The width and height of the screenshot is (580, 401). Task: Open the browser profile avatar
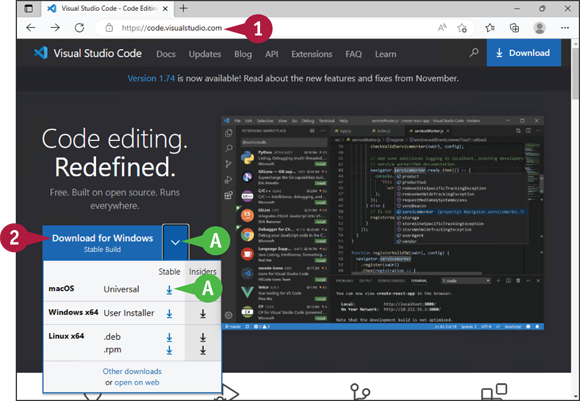tap(539, 28)
